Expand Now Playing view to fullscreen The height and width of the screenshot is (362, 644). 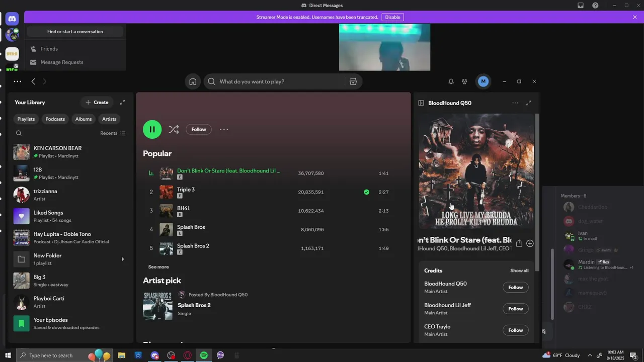click(x=528, y=103)
